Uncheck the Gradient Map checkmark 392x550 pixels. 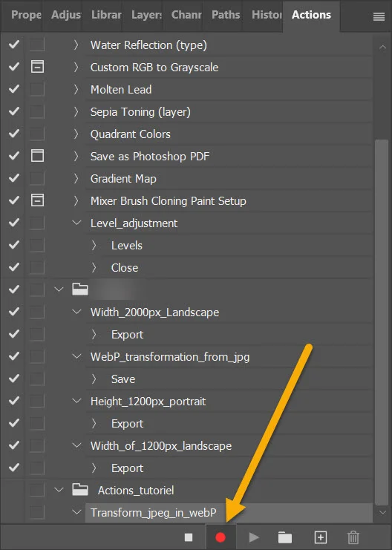tap(14, 178)
